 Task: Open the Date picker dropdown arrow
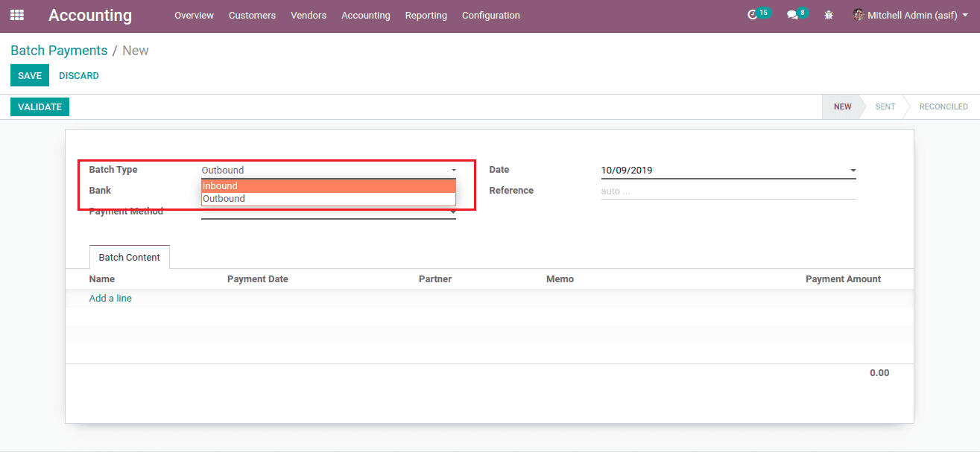[x=853, y=171]
